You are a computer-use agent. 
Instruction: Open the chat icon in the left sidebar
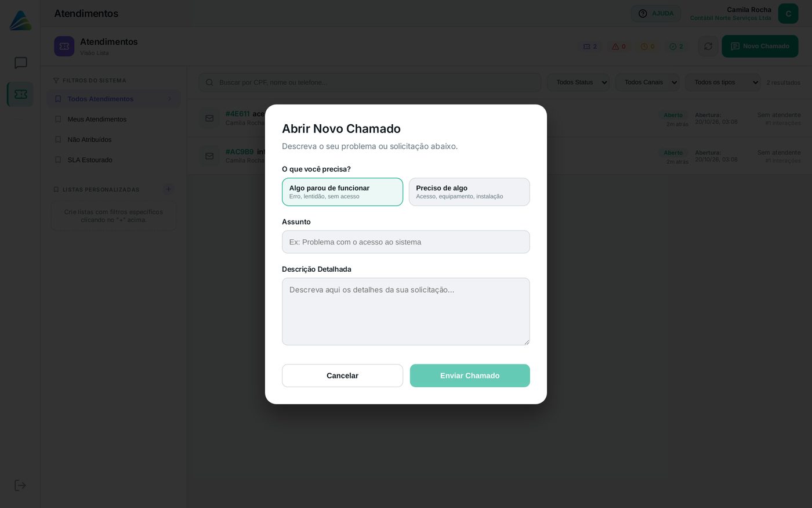21,63
